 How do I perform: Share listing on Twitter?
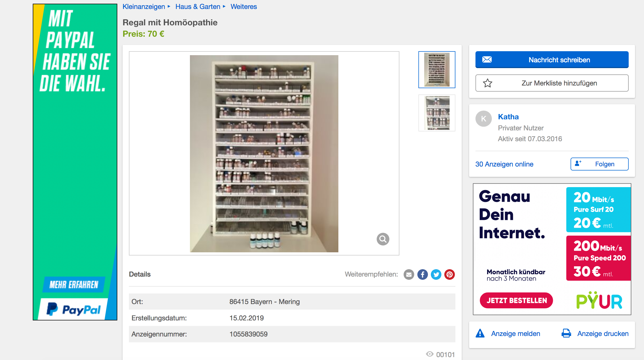[436, 274]
